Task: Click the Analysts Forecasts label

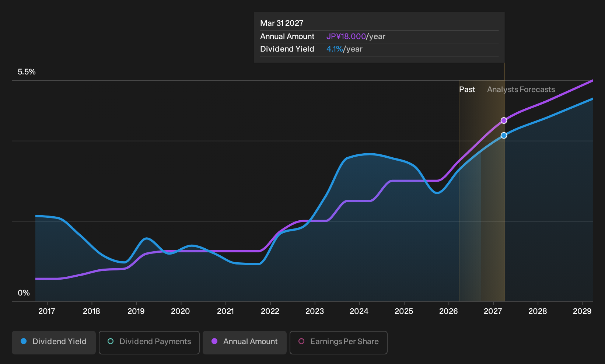Action: 521,90
